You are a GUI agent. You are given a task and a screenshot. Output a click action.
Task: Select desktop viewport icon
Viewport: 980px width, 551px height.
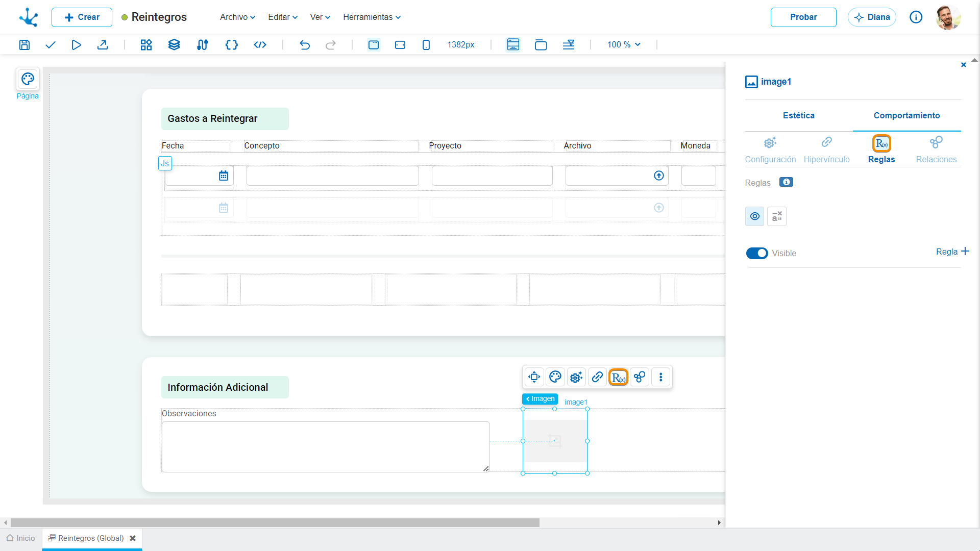[374, 45]
